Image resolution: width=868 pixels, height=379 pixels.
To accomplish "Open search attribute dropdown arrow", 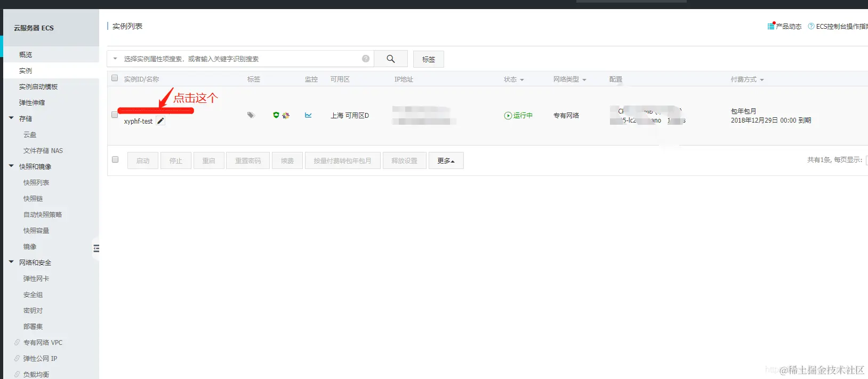I will (115, 59).
